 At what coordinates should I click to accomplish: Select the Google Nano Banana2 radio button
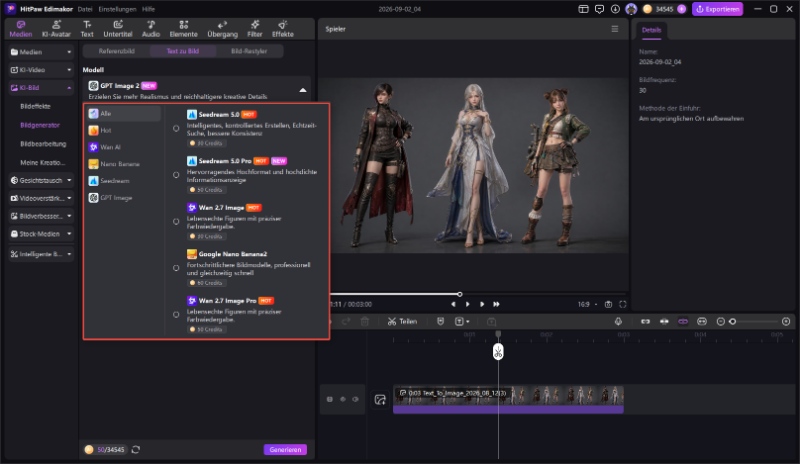[176, 268]
